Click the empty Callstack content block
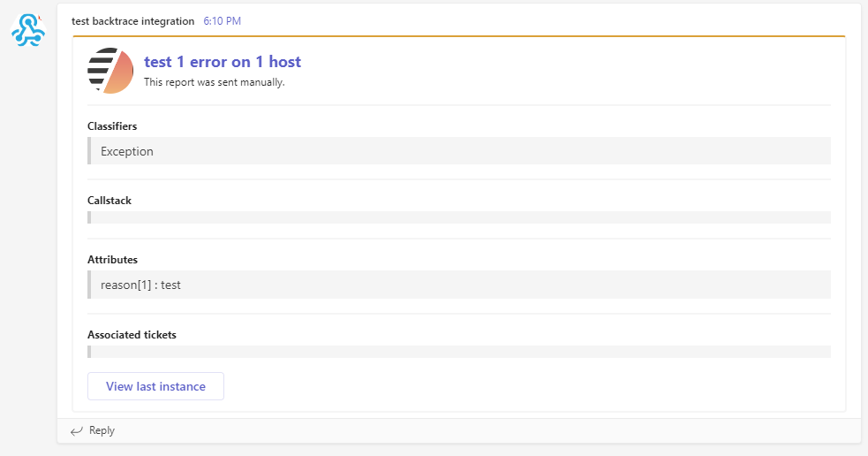Viewport: 868px width, 456px height. click(459, 217)
